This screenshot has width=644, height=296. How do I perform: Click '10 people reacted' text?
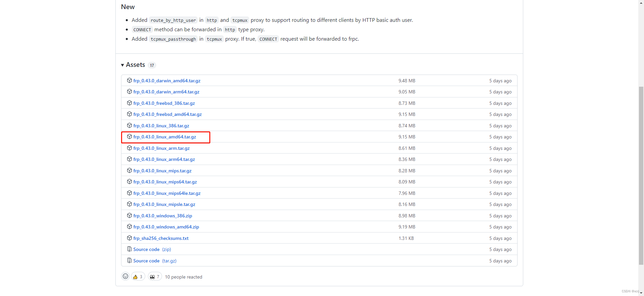pos(183,277)
